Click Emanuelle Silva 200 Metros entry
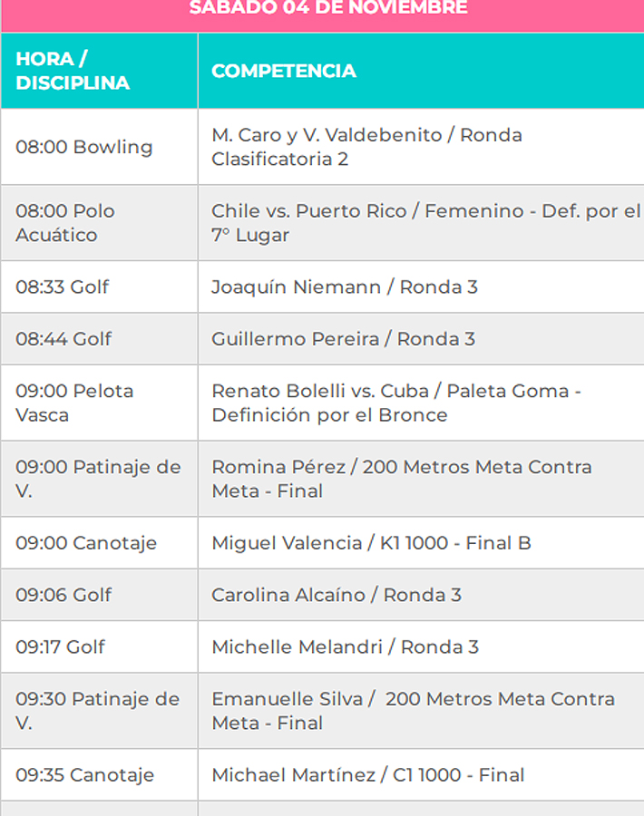The image size is (644, 816). pyautogui.click(x=413, y=711)
